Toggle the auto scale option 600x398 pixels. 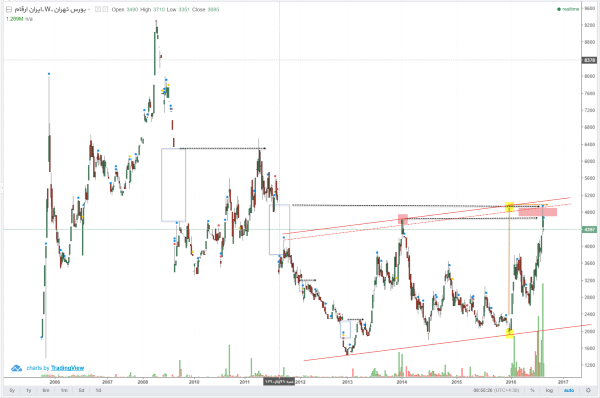tap(569, 390)
